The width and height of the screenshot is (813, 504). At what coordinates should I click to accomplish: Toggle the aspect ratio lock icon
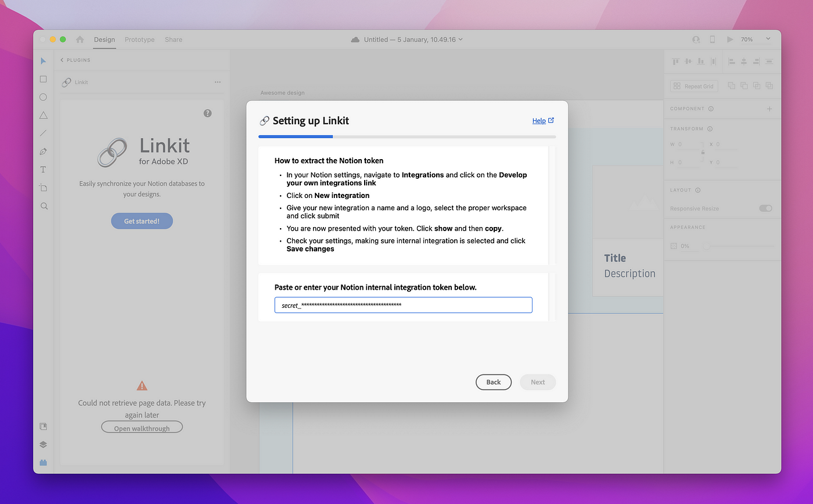[702, 152]
